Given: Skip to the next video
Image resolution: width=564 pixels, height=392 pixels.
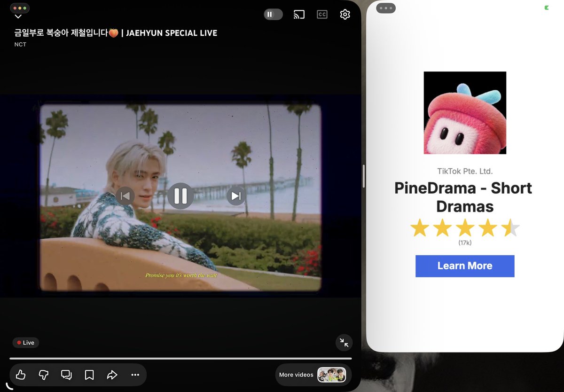Looking at the screenshot, I should coord(236,196).
